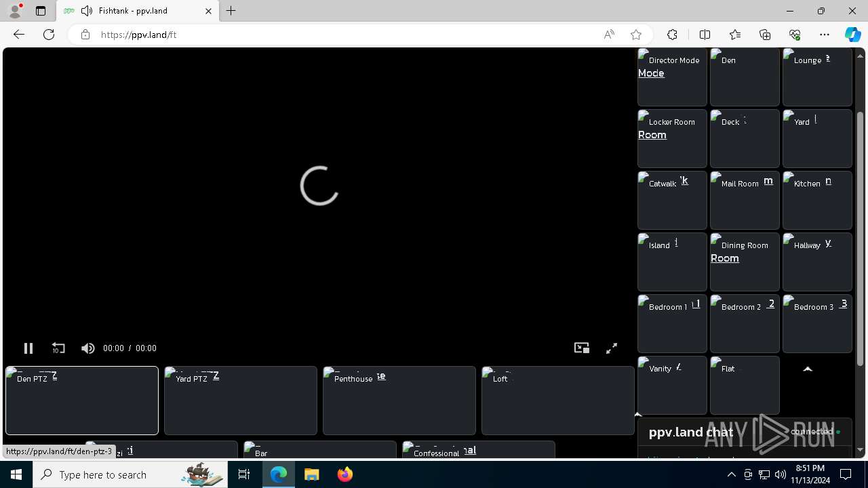The height and width of the screenshot is (488, 868).
Task: Go back in browser
Action: [x=19, y=35]
